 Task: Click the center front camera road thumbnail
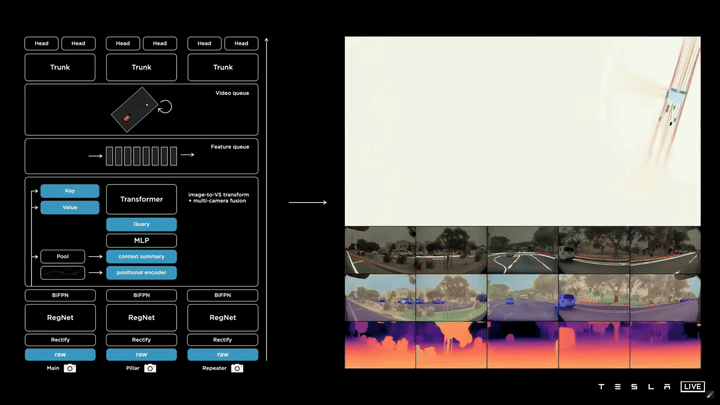[522, 249]
